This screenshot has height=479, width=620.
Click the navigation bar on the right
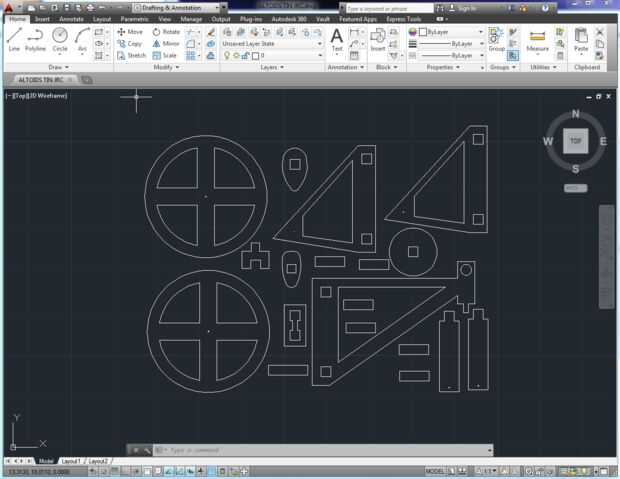[x=606, y=256]
